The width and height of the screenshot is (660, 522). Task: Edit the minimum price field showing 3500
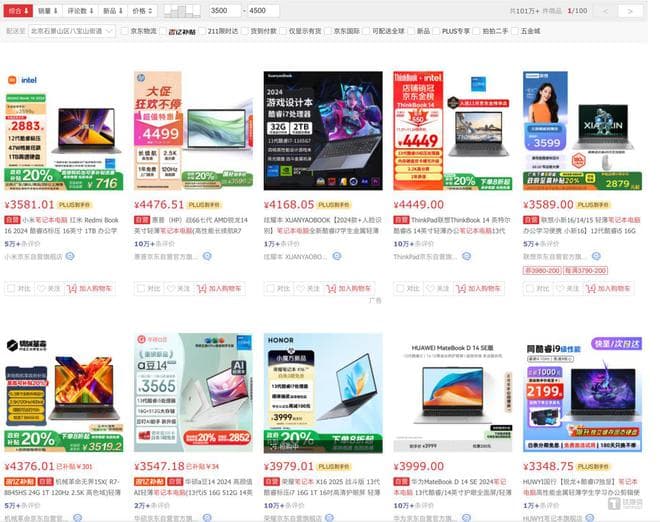pos(224,11)
